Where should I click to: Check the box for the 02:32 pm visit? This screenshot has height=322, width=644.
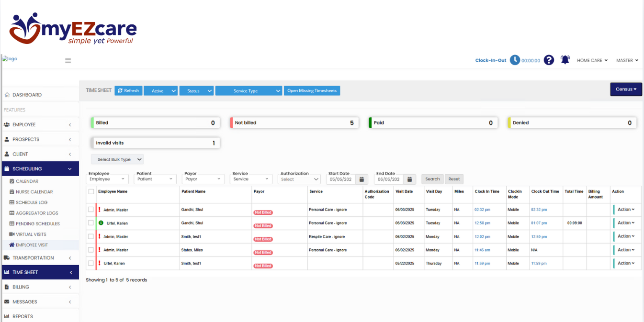click(91, 210)
